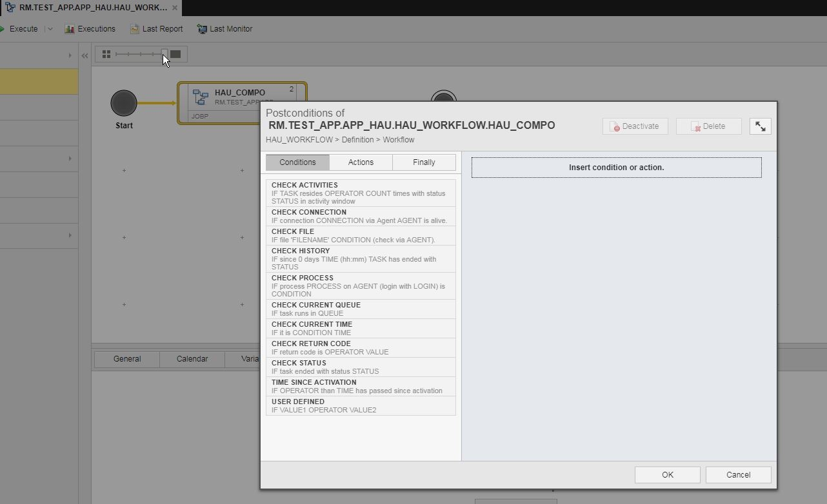Select the CHECK CONNECTION condition
Viewport: 827px width, 504px height.
pyautogui.click(x=361, y=215)
